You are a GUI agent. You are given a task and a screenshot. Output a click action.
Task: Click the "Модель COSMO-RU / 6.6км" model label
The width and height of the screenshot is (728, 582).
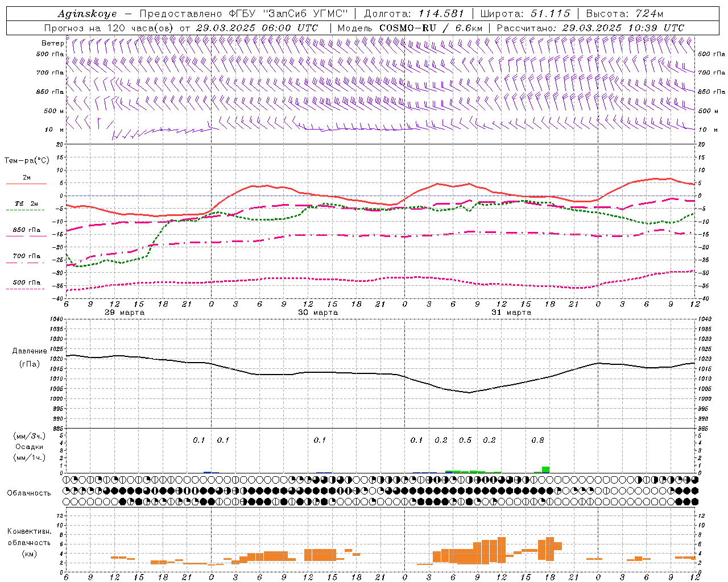point(410,28)
